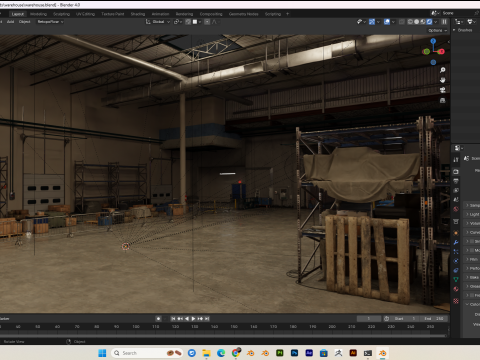Open the Scene properties tab icon

(x=456, y=200)
